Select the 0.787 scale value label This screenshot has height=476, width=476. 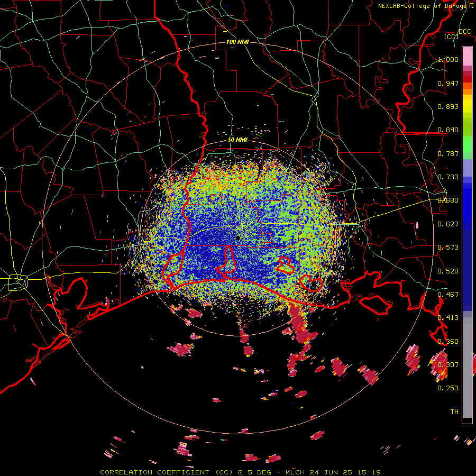coord(448,153)
